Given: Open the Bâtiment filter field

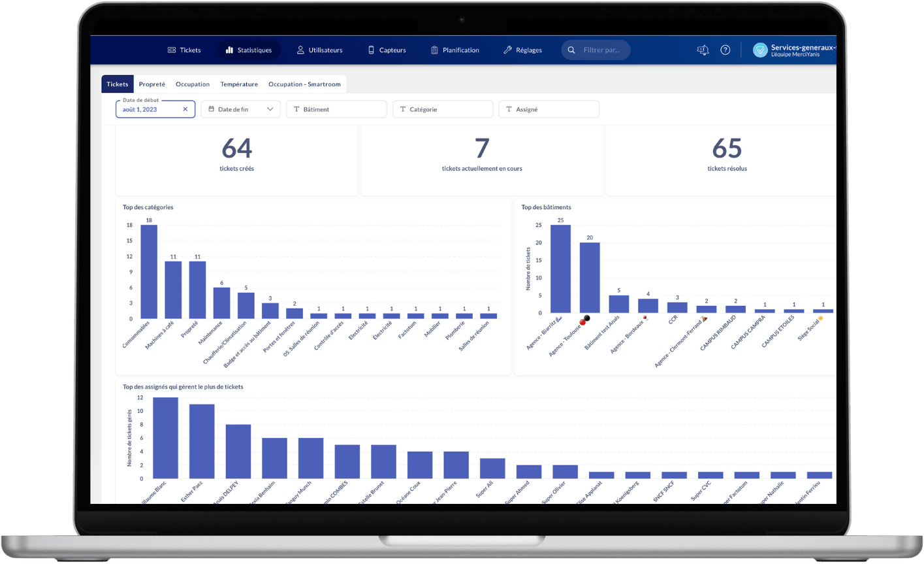Looking at the screenshot, I should (x=336, y=109).
